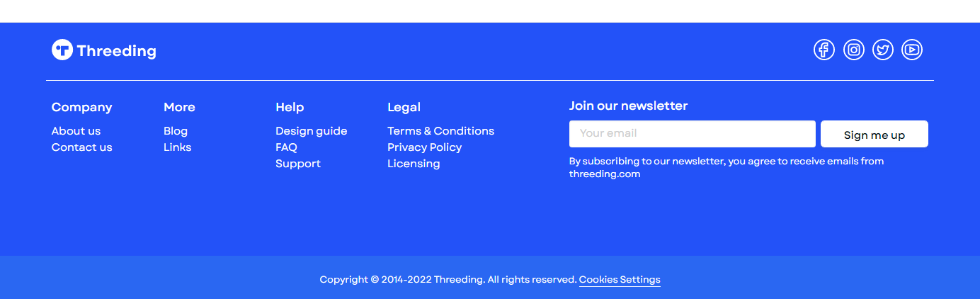Image resolution: width=980 pixels, height=299 pixels.
Task: Click the Join our newsletter heading
Action: click(628, 106)
